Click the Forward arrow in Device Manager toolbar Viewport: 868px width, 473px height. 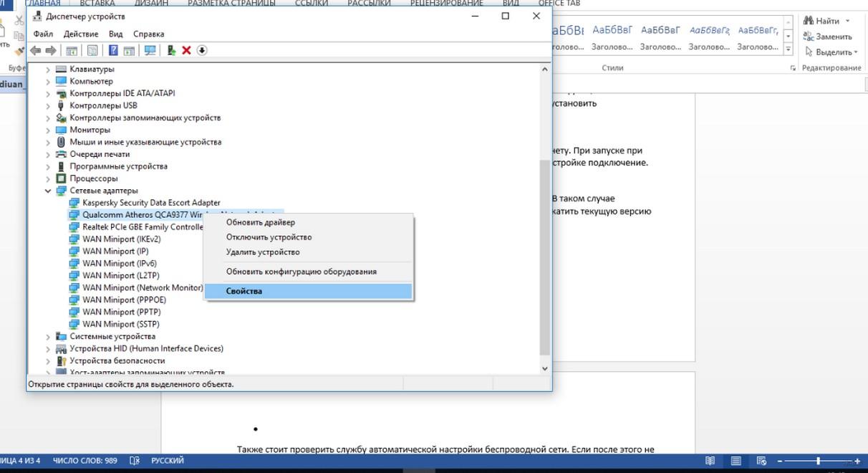tap(51, 50)
